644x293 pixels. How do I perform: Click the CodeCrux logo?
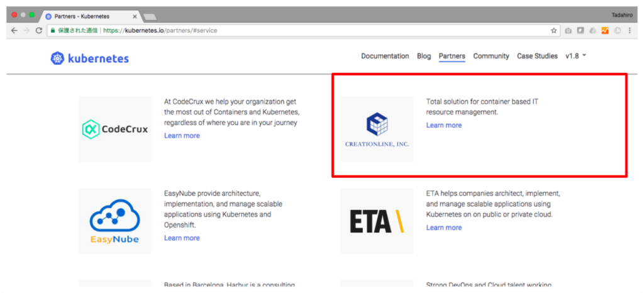pyautogui.click(x=115, y=130)
